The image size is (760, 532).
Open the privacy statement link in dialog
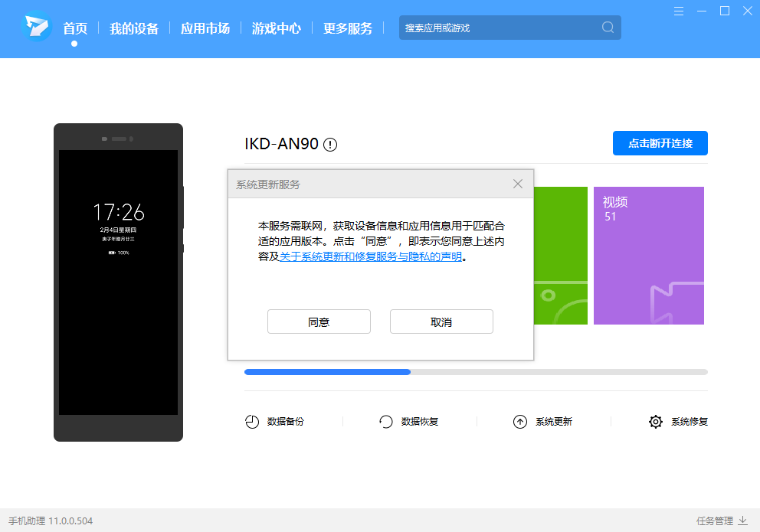click(x=371, y=256)
